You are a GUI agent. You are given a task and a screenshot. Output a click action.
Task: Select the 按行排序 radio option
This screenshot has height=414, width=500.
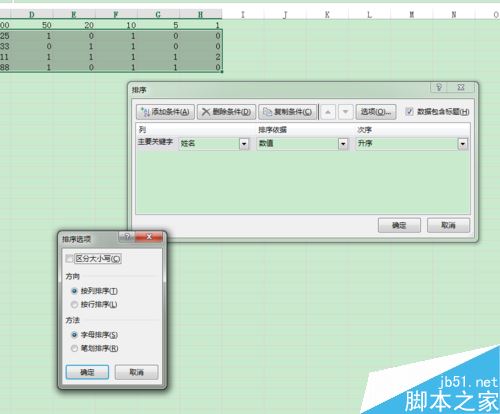click(x=74, y=304)
